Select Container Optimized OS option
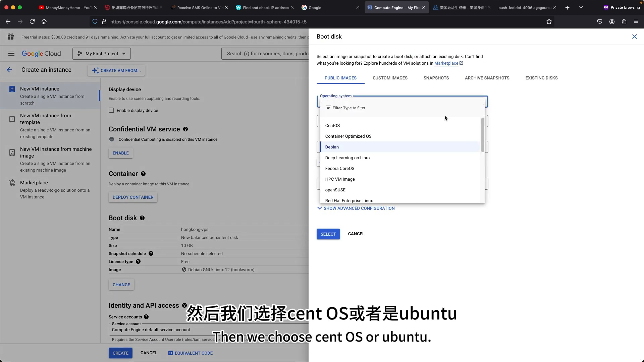644x362 pixels. tap(400, 136)
